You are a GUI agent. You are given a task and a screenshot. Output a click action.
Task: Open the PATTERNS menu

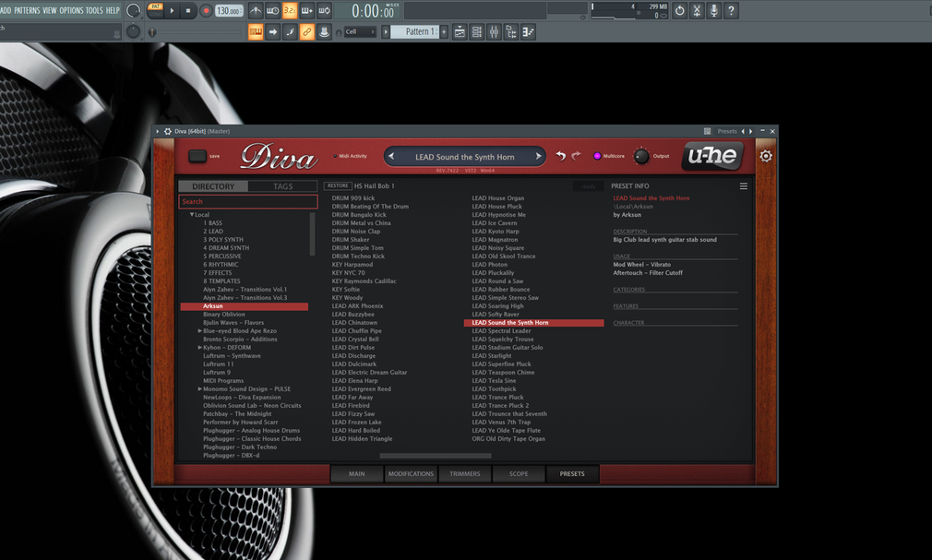[x=28, y=10]
